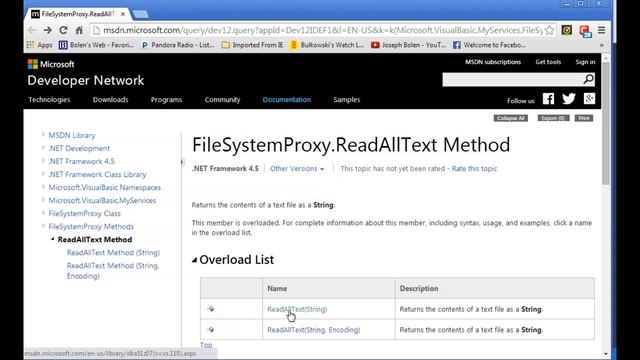Image resolution: width=640 pixels, height=360 pixels.
Task: Open Technologies menu
Action: [49, 100]
